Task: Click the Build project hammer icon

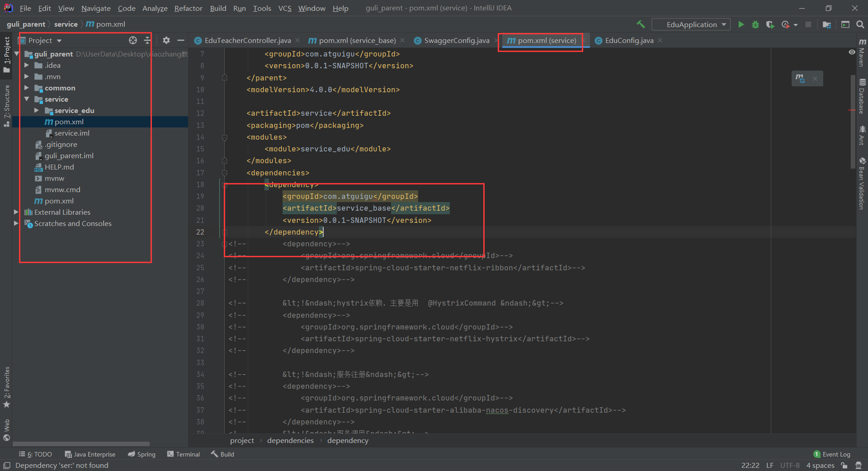Action: (x=641, y=24)
